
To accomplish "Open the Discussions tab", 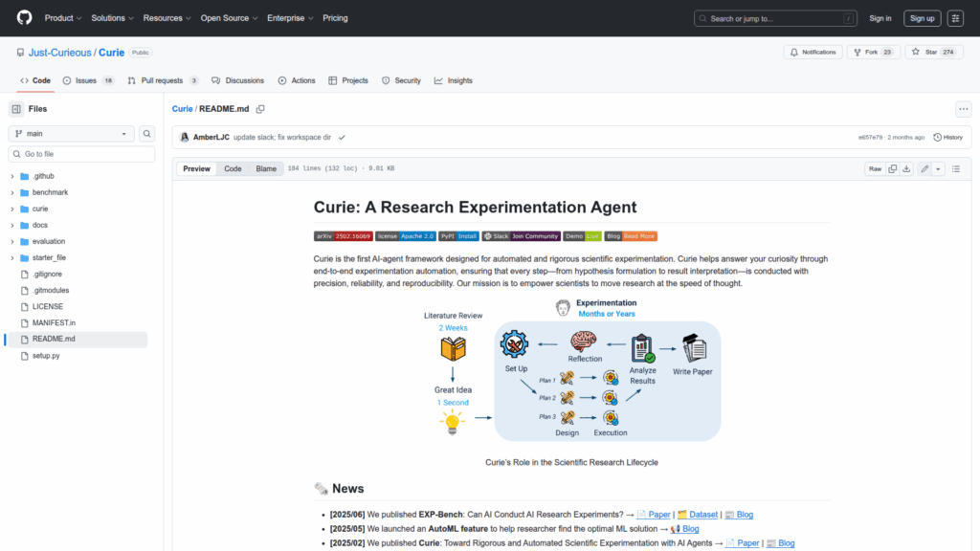I will (x=238, y=80).
